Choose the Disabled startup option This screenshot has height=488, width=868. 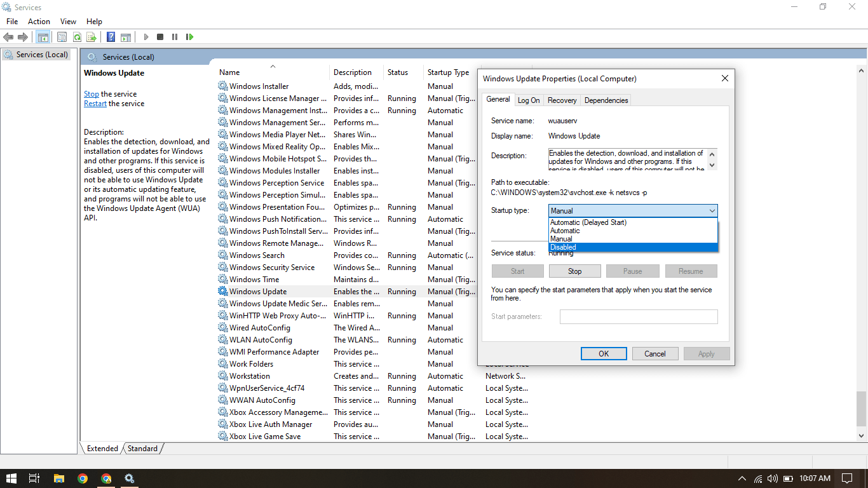click(633, 247)
